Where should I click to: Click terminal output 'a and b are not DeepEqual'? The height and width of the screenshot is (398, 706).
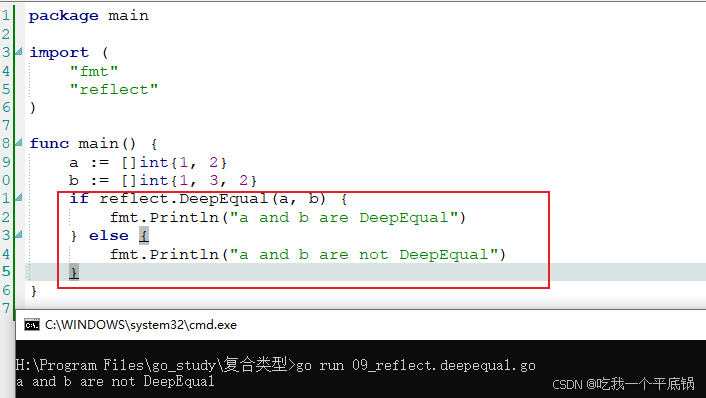(115, 382)
